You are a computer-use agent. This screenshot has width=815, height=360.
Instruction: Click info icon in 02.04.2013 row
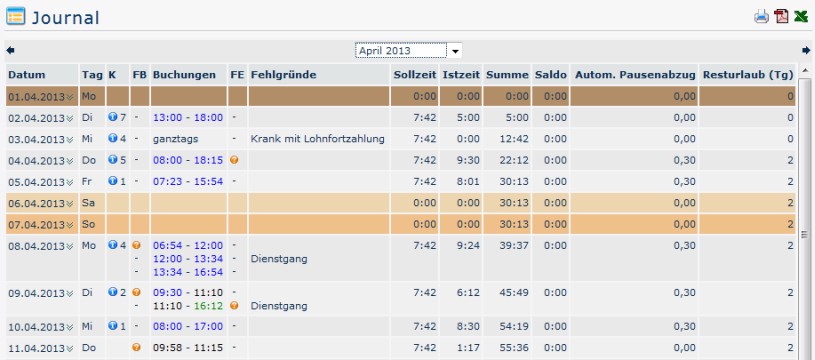click(112, 117)
